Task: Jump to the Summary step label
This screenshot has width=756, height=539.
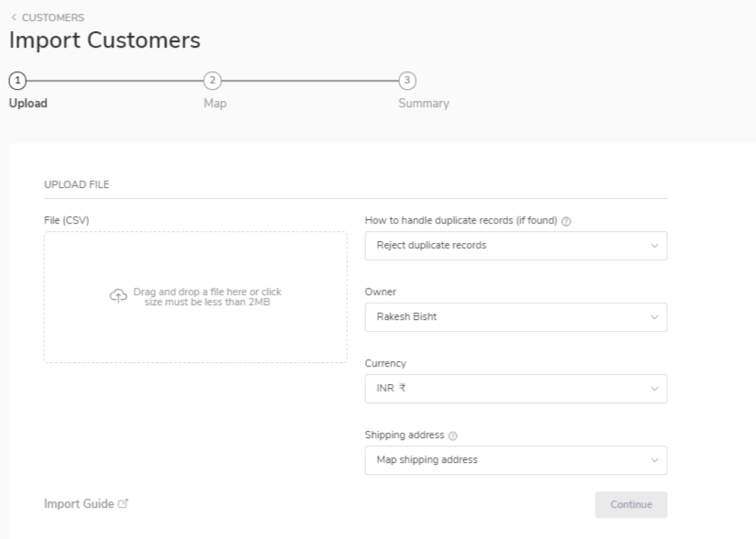Action: tap(423, 104)
